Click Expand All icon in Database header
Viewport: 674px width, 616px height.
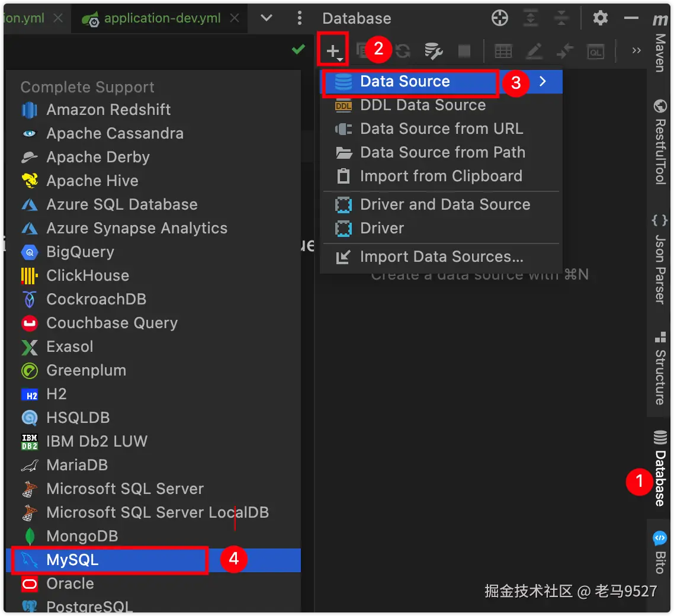pyautogui.click(x=531, y=18)
